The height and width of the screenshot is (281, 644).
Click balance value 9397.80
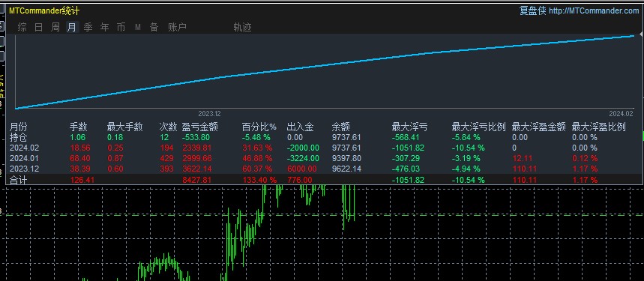coord(346,158)
